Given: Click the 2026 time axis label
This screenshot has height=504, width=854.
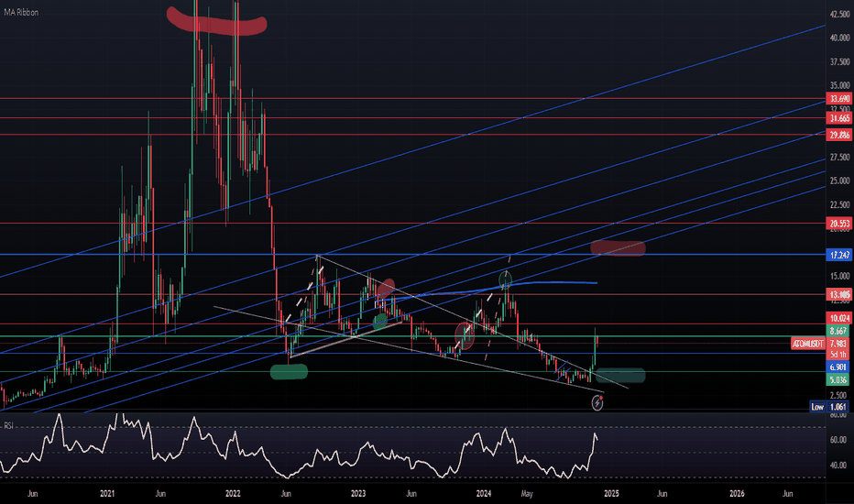Looking at the screenshot, I should coord(737,494).
